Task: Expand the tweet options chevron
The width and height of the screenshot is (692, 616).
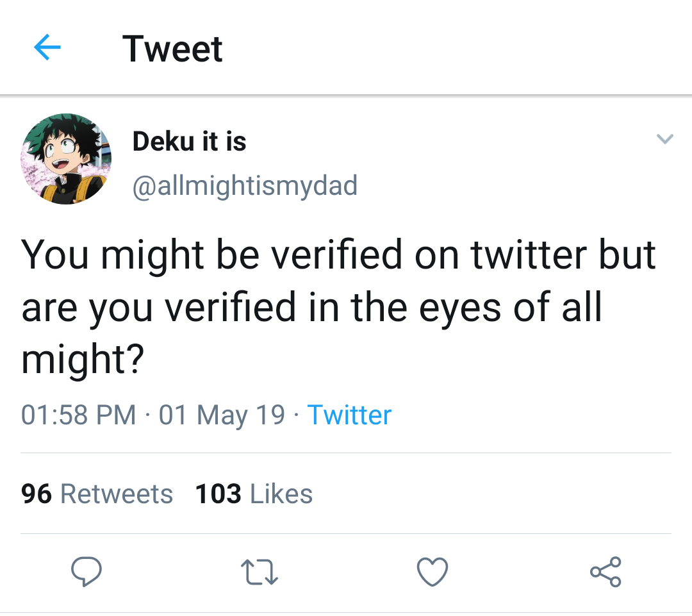Action: coord(664,139)
